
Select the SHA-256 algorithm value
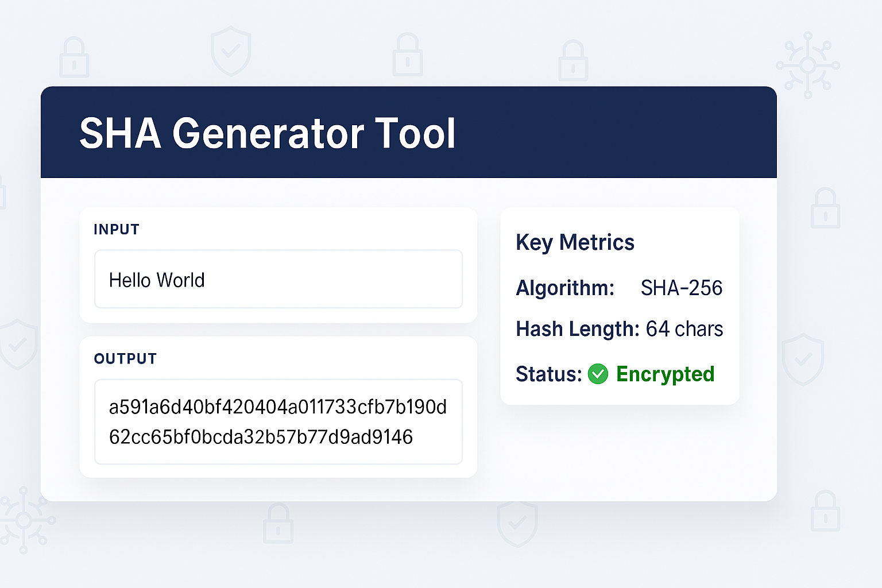click(x=681, y=288)
